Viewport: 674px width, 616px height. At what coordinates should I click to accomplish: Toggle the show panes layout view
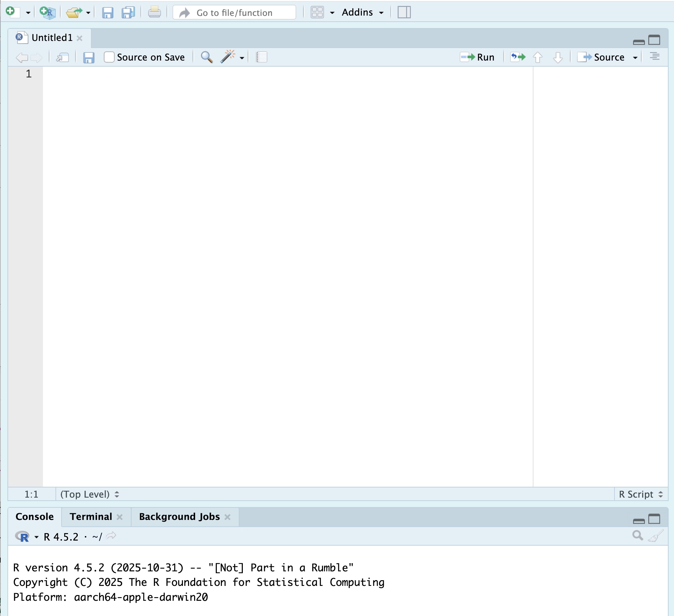point(404,12)
